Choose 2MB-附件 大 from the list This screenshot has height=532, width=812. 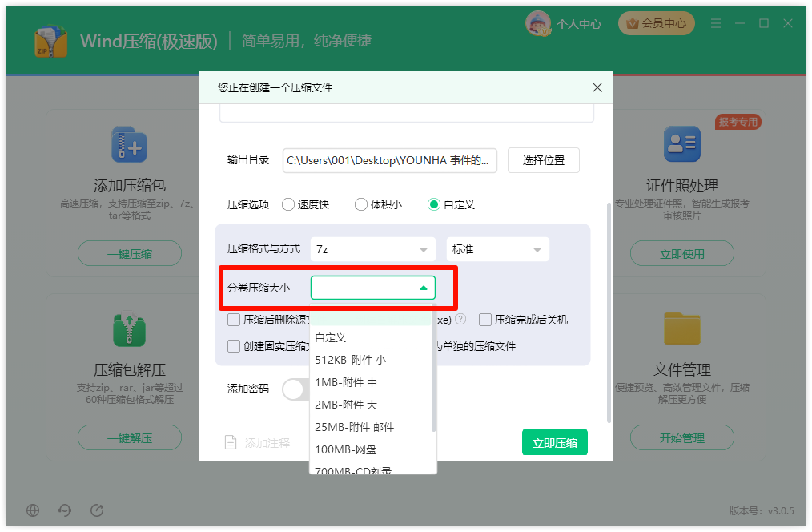tap(371, 405)
